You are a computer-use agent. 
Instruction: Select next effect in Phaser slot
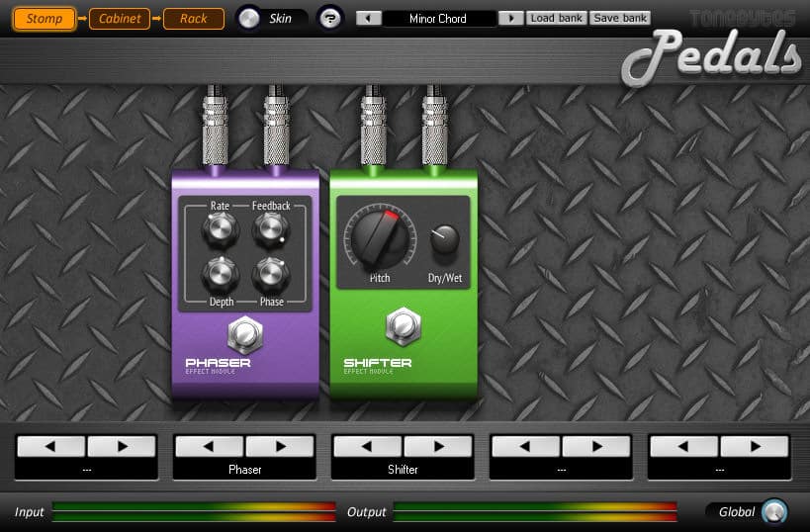point(280,446)
